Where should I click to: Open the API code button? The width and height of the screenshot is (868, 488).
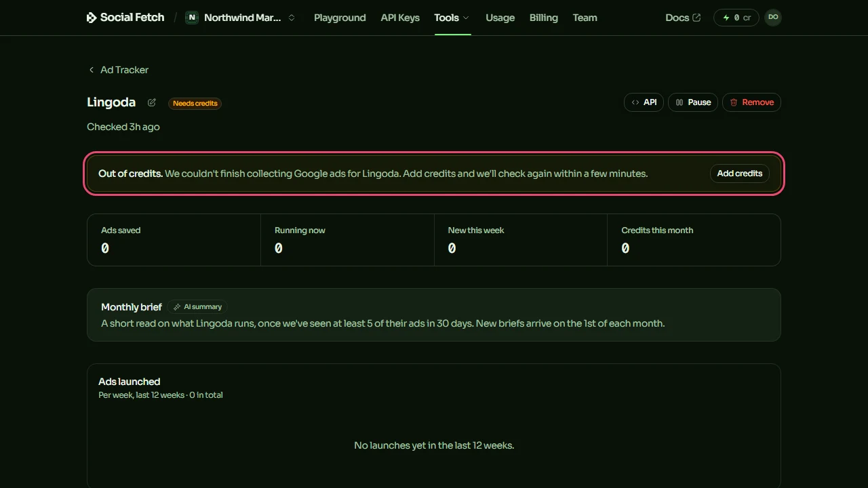pyautogui.click(x=644, y=102)
